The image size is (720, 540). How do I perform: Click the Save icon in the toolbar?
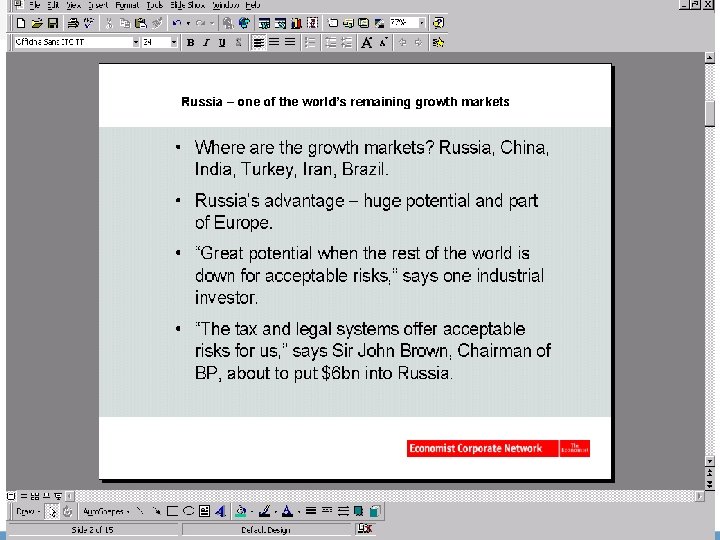coord(52,22)
